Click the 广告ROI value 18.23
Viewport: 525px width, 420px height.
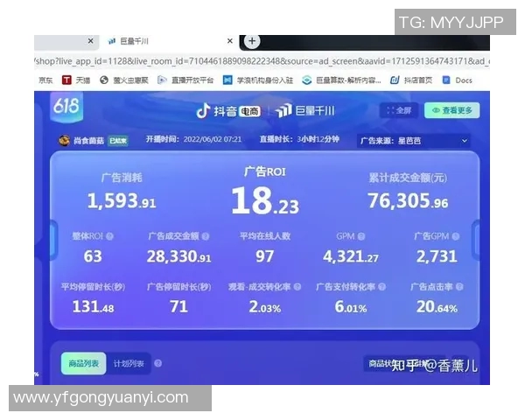[x=265, y=200]
